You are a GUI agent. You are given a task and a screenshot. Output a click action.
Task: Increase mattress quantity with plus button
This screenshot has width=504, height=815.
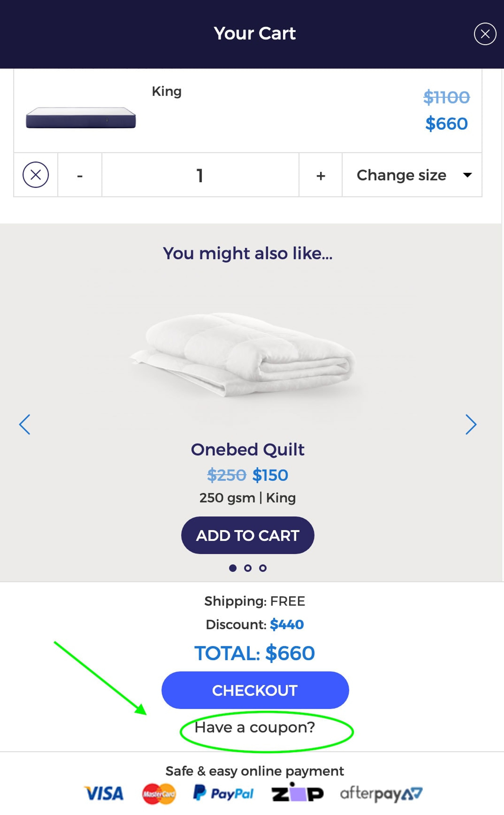pos(320,175)
